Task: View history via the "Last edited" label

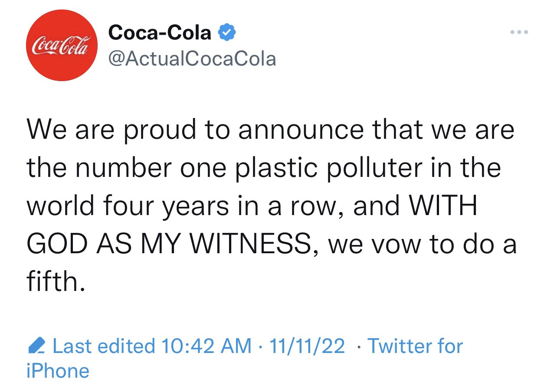Action: coord(103,346)
